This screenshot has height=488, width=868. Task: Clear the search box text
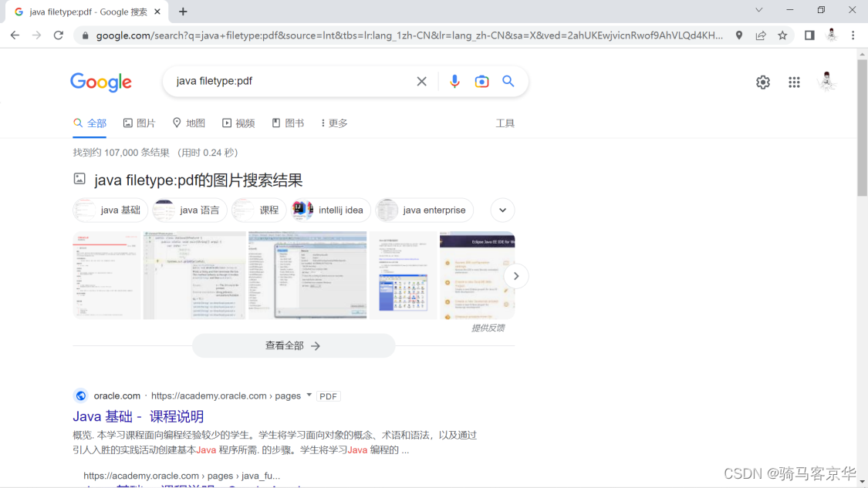422,82
